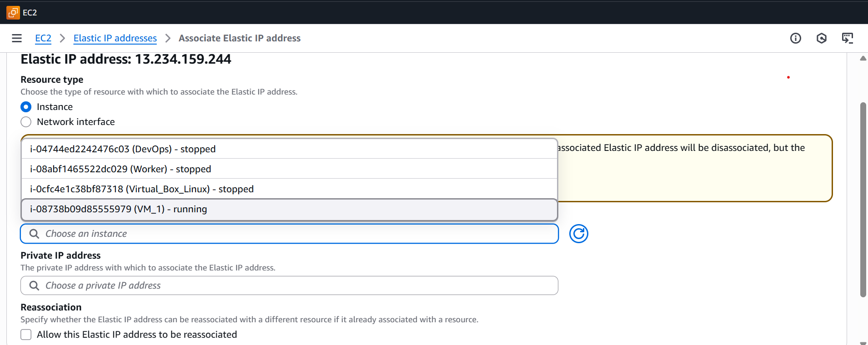The image size is (868, 345).
Task: Click the magnifier in Choose an instance
Action: point(34,234)
